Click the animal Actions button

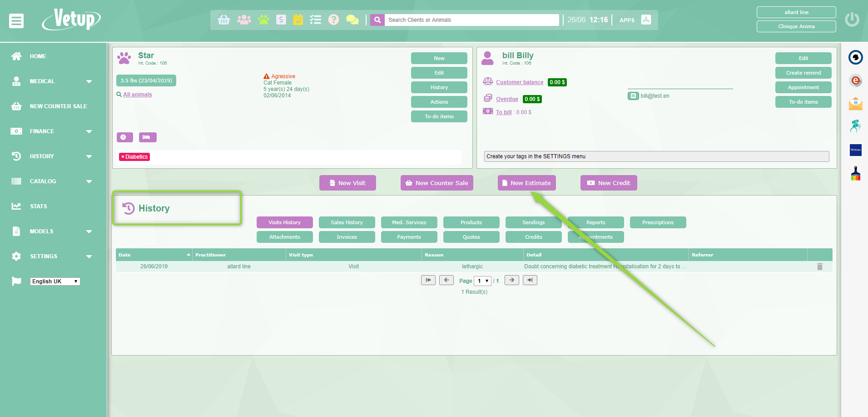439,102
